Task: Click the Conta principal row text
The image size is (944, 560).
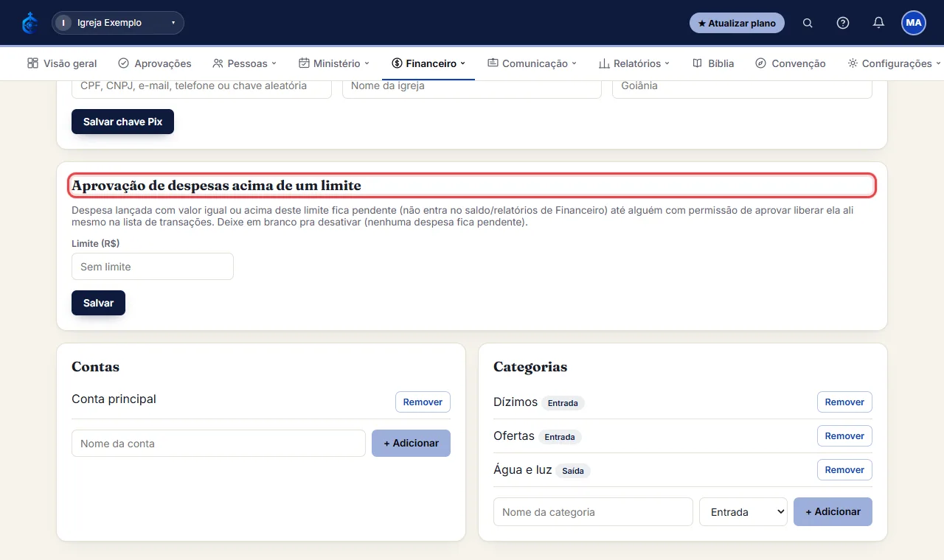Action: point(114,399)
